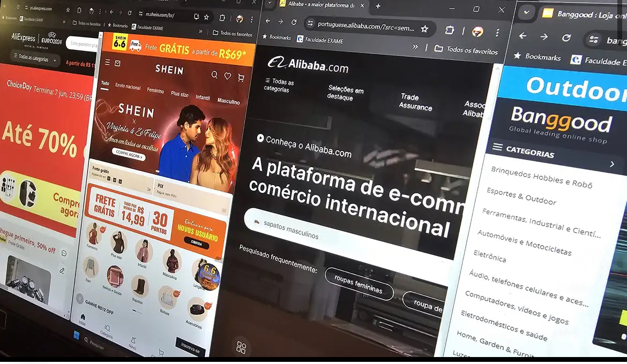Image resolution: width=627 pixels, height=364 pixels.
Task: Open the three-dot menu in SHEIN browser window
Action: (251, 19)
